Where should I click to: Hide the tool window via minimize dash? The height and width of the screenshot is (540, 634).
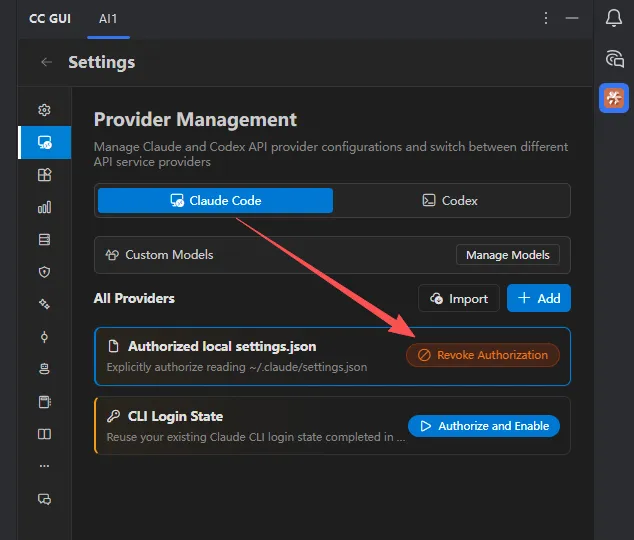(572, 18)
